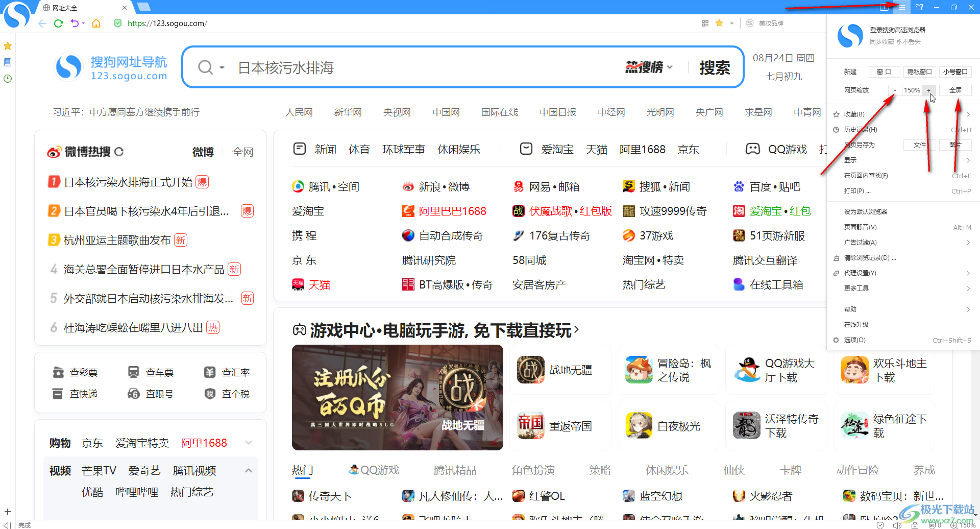Open the 白夜极光 game icon

pos(639,425)
